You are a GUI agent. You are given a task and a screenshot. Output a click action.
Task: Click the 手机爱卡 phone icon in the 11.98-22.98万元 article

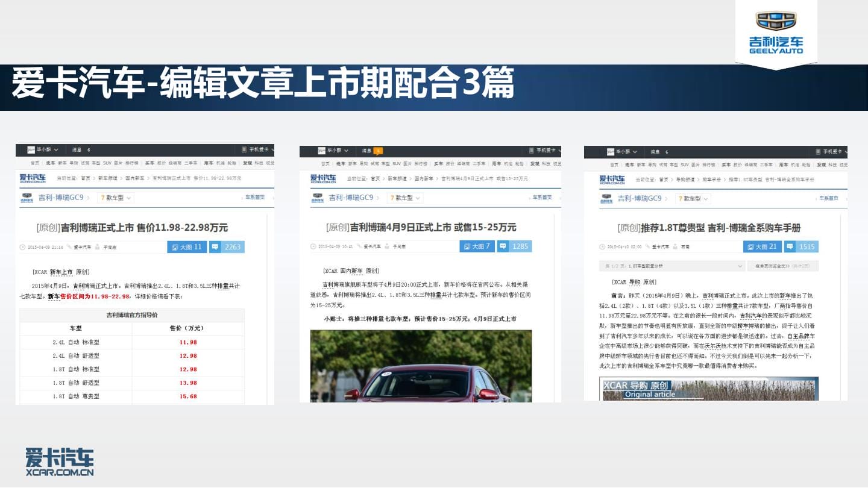point(244,149)
